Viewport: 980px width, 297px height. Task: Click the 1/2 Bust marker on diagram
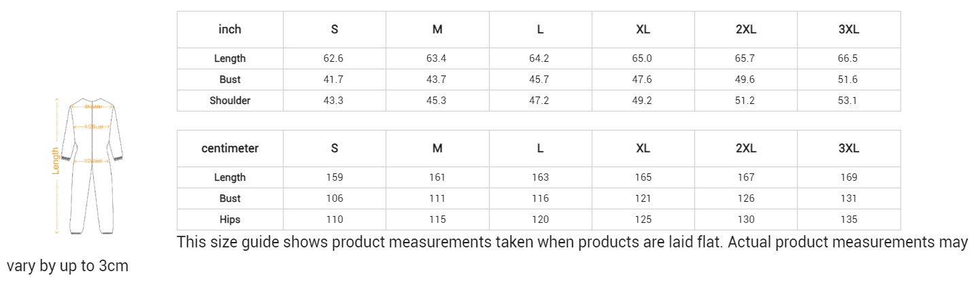click(93, 127)
